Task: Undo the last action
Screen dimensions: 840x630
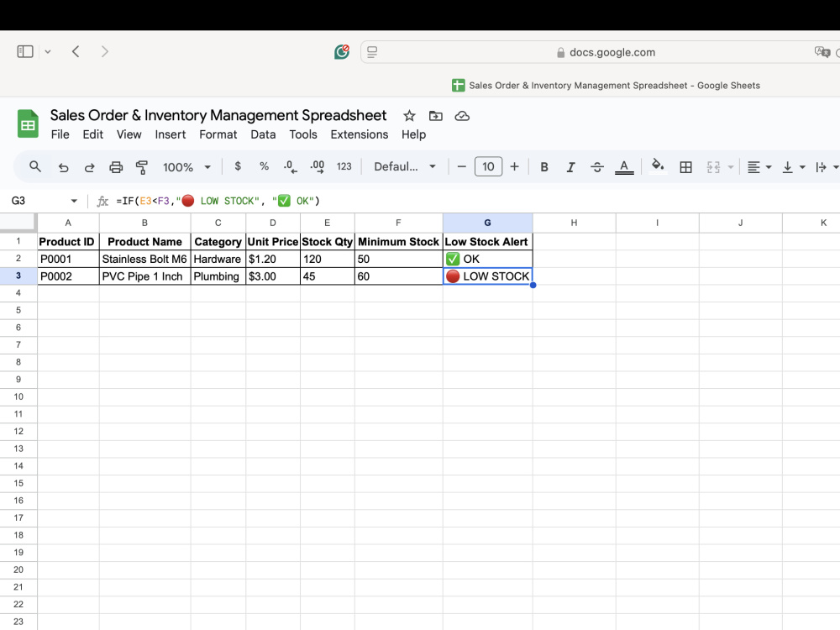Action: tap(63, 167)
